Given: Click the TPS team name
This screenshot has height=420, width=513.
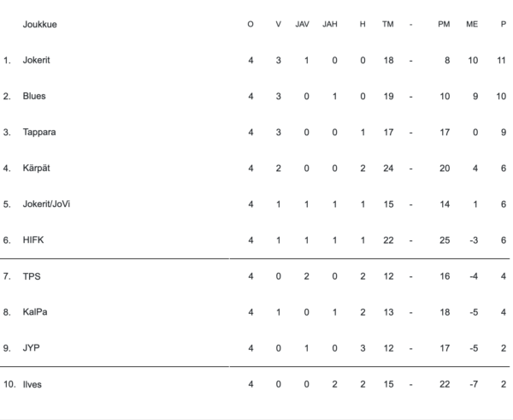Looking at the screenshot, I should (32, 276).
